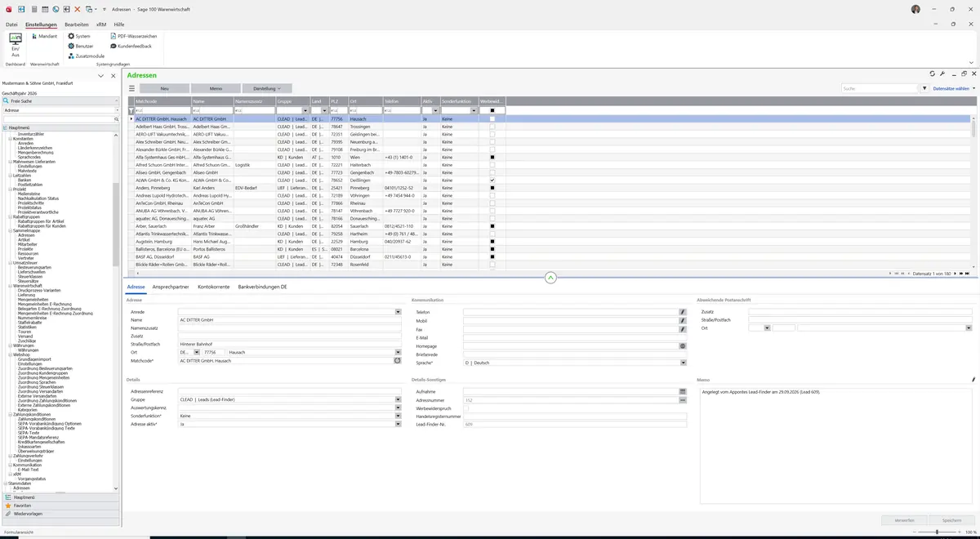Open System settings in the ribbon

pyautogui.click(x=79, y=36)
